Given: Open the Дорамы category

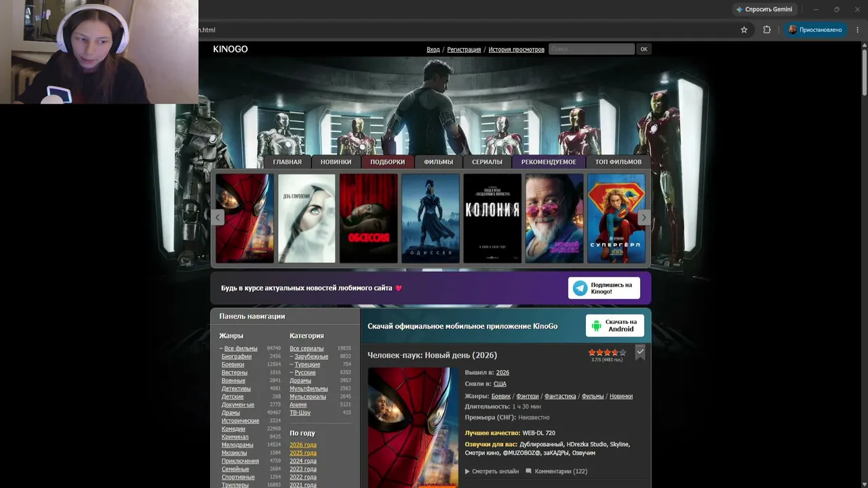Looking at the screenshot, I should point(300,381).
